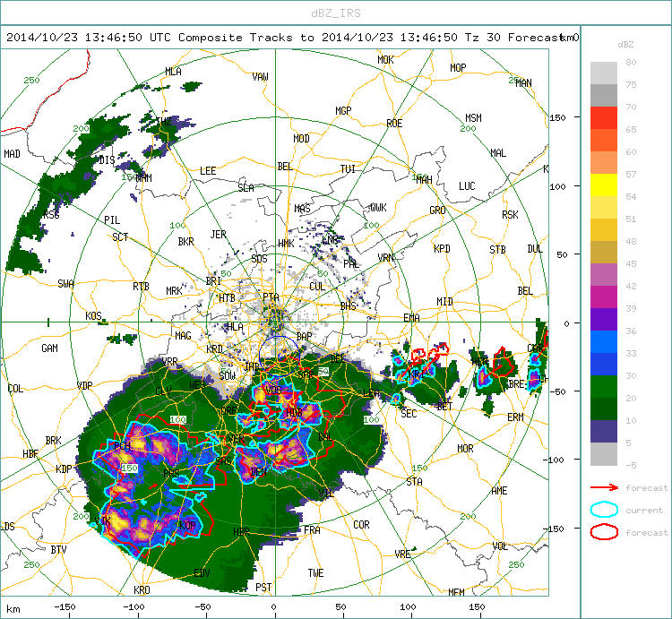Pick the red 65-70 dBZ legend swatch
This screenshot has width=672, height=619.
pyautogui.click(x=603, y=118)
